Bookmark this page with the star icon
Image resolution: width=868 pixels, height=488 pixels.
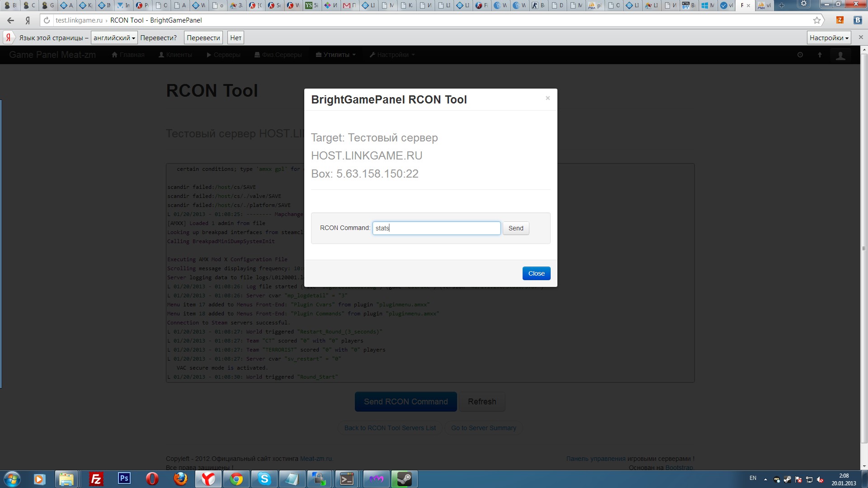tap(816, 20)
